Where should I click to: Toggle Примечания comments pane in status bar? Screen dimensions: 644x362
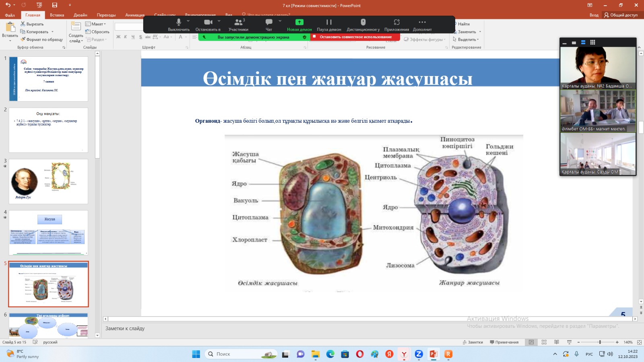[x=504, y=342]
